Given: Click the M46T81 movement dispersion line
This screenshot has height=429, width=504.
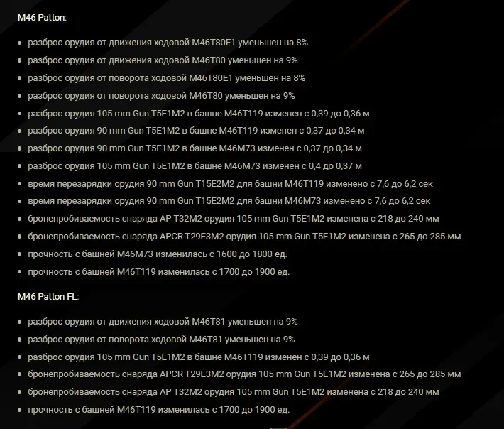Looking at the screenshot, I should point(163,322).
